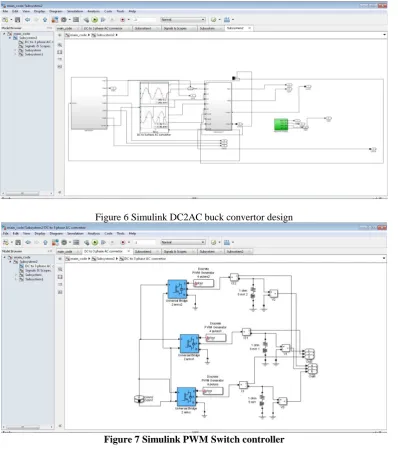Select Subsystem1 tree item in Subsystem2 window browser
Viewport: 398px width, 449px height.
point(32,54)
